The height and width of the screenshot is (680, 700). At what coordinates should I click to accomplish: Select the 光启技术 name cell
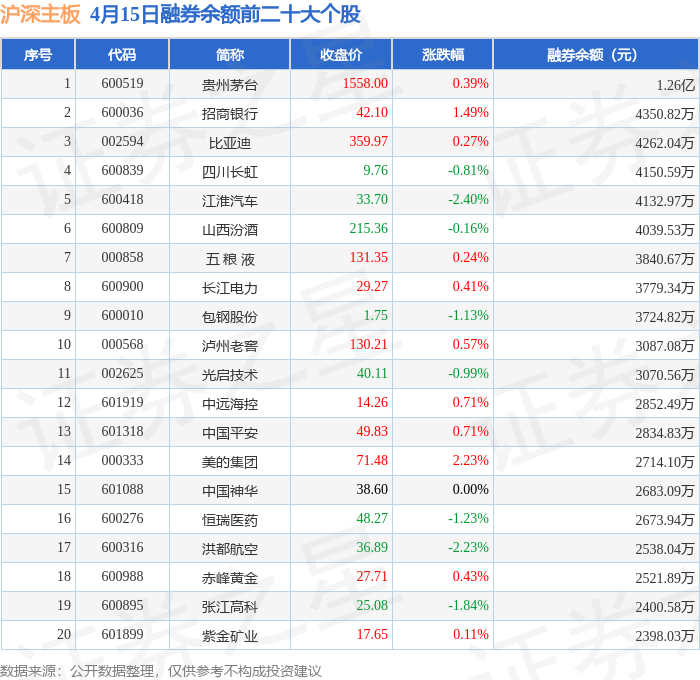coord(229,375)
